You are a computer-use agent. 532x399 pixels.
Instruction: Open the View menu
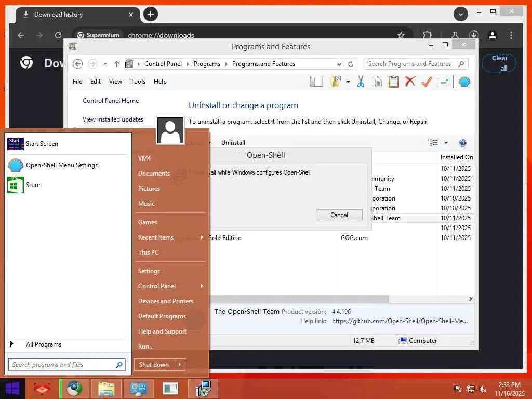pyautogui.click(x=115, y=82)
